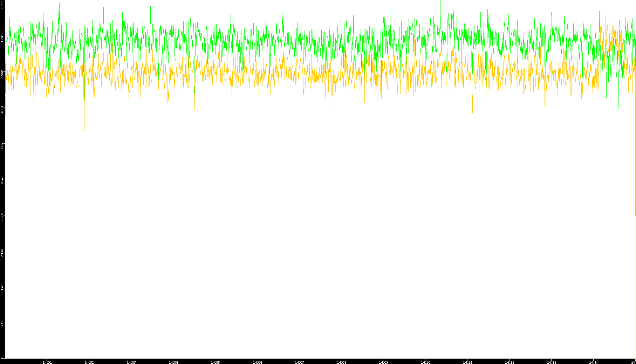Click the 14:08 time axis label
This screenshot has width=636, height=364.
[x=341, y=362]
